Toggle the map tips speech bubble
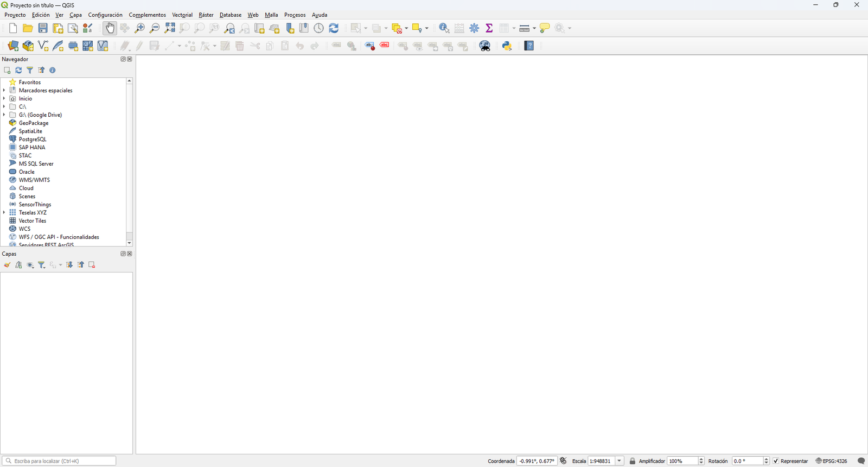Screen dimensions: 868x467 [545, 28]
